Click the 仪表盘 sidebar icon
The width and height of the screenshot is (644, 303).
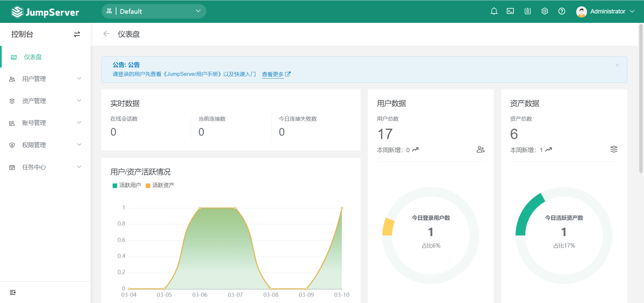coord(14,57)
